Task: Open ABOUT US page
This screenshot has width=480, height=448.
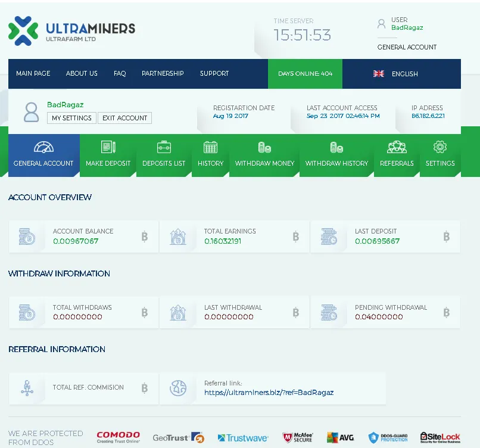Action: pos(82,73)
